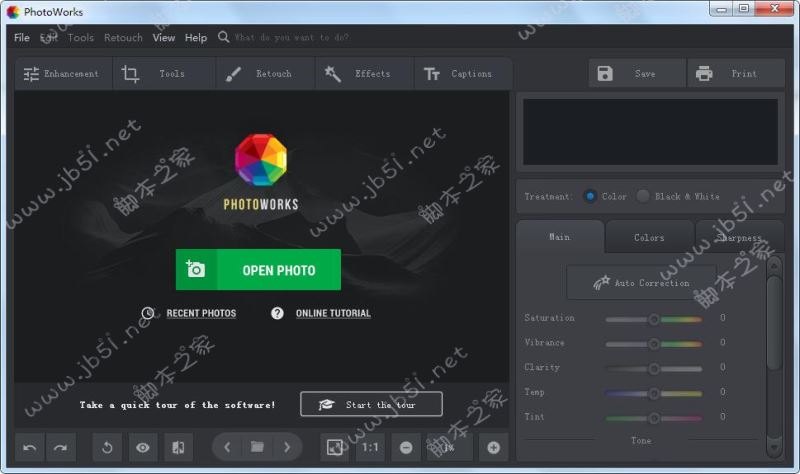This screenshot has width=800, height=474.
Task: Click the zoom out minus icon
Action: [406, 447]
